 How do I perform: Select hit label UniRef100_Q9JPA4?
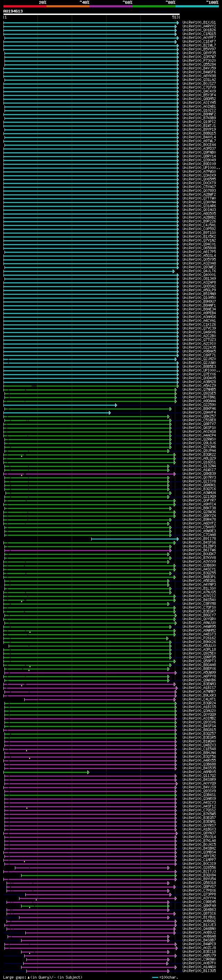click(199, 451)
